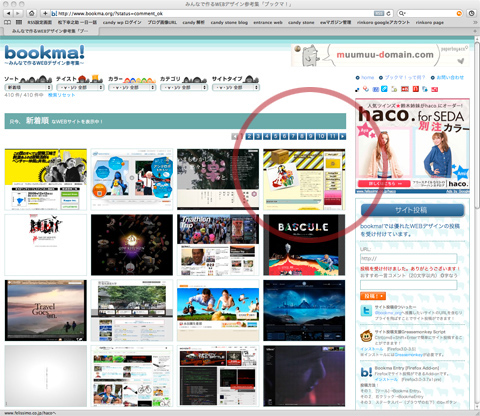Click the orange snapback icon in search field

point(459,13)
